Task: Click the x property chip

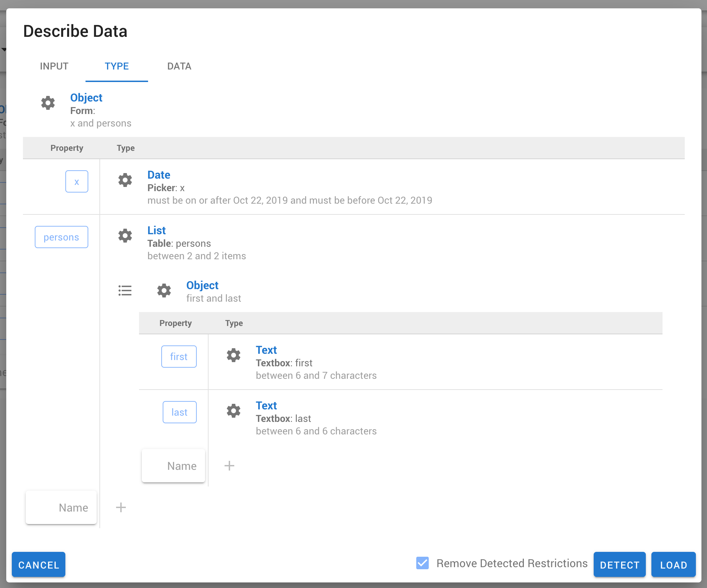Action: (77, 181)
